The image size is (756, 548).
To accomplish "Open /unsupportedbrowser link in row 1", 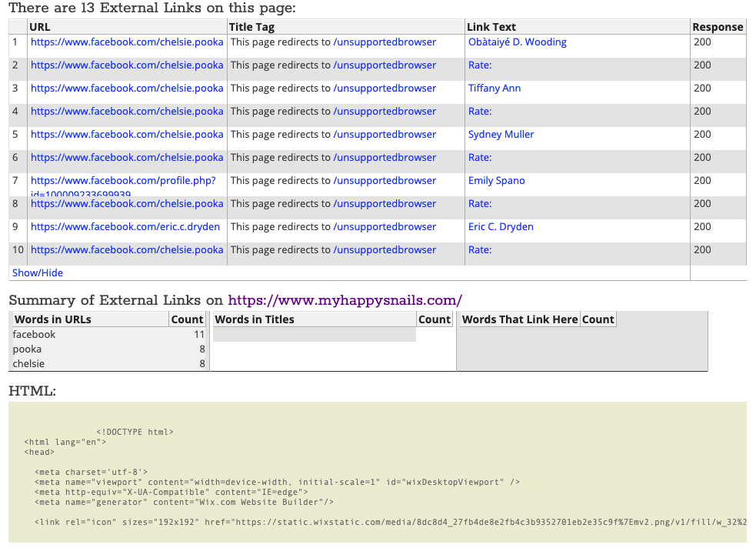I will pos(385,42).
